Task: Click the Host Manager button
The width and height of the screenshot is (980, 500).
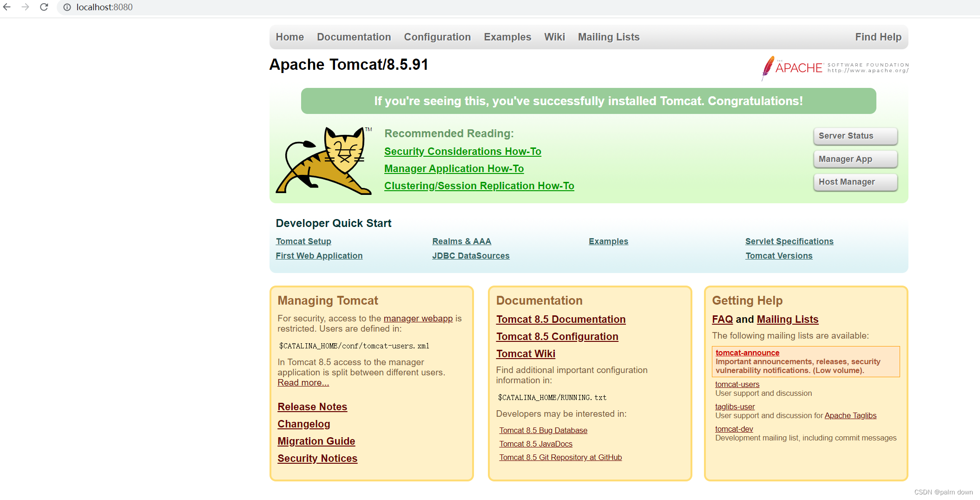Action: point(855,182)
